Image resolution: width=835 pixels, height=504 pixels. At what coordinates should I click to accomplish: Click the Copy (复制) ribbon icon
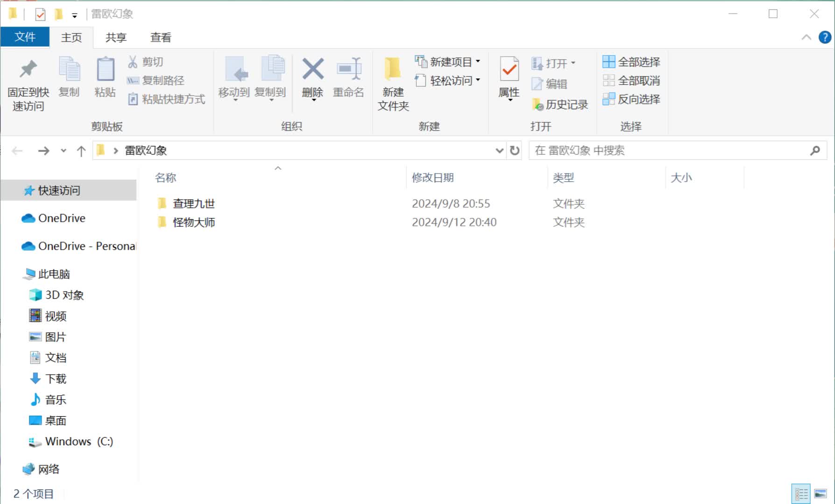tap(69, 69)
